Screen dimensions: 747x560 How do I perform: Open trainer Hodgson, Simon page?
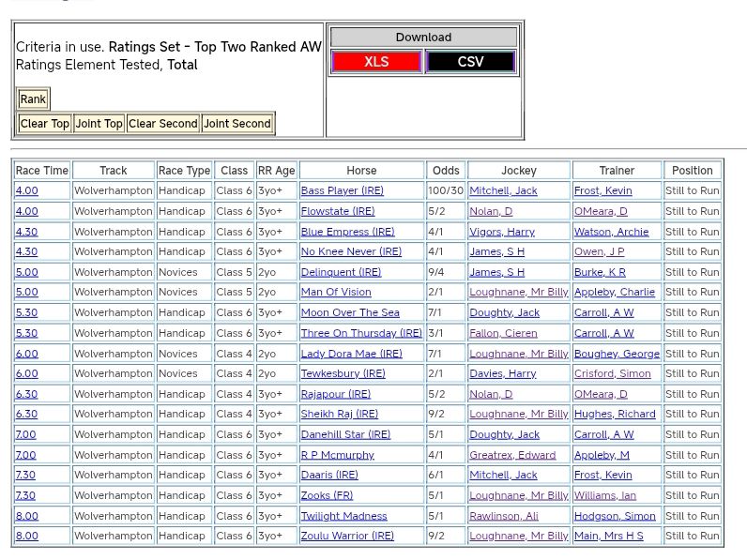[x=615, y=516]
